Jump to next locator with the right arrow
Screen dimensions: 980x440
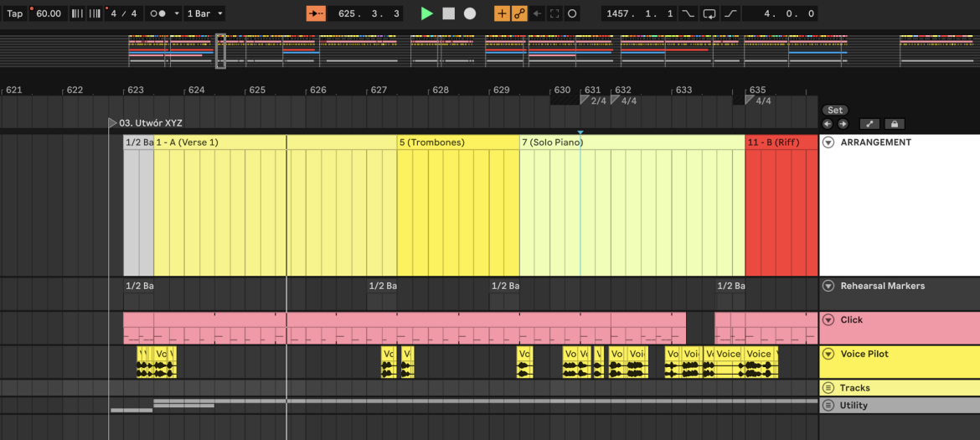pos(843,124)
